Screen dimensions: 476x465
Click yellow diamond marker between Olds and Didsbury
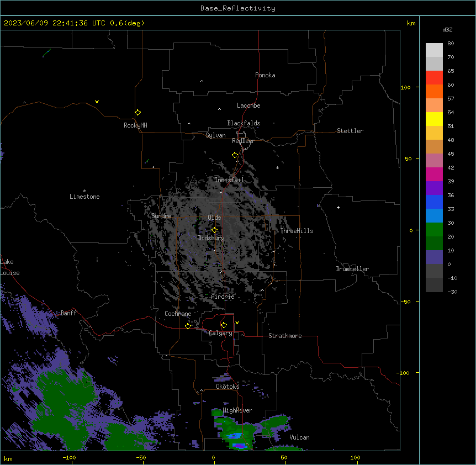pos(214,230)
